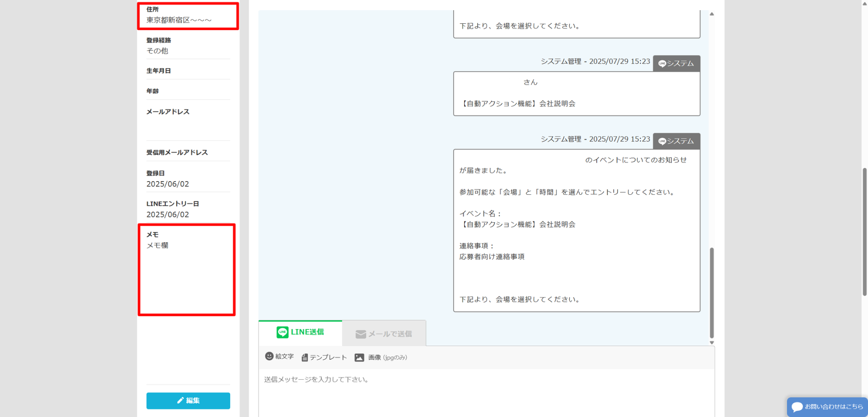
Task: Select the メモ memo field
Action: tap(186, 270)
